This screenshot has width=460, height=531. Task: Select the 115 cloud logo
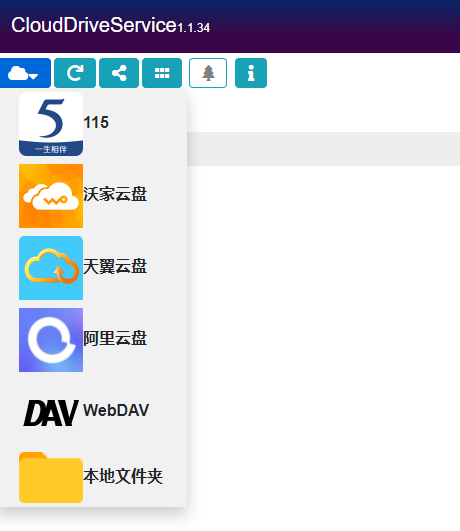pyautogui.click(x=51, y=124)
